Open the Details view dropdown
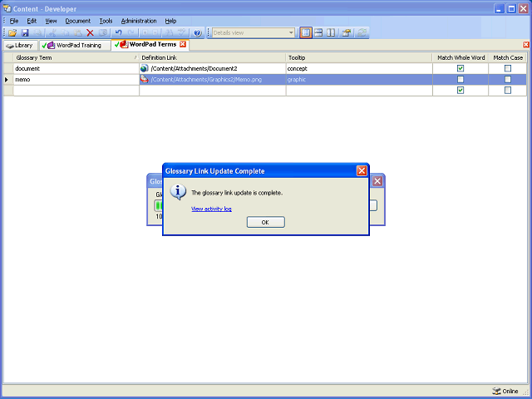Viewport: 532px width, 399px height. (x=291, y=33)
